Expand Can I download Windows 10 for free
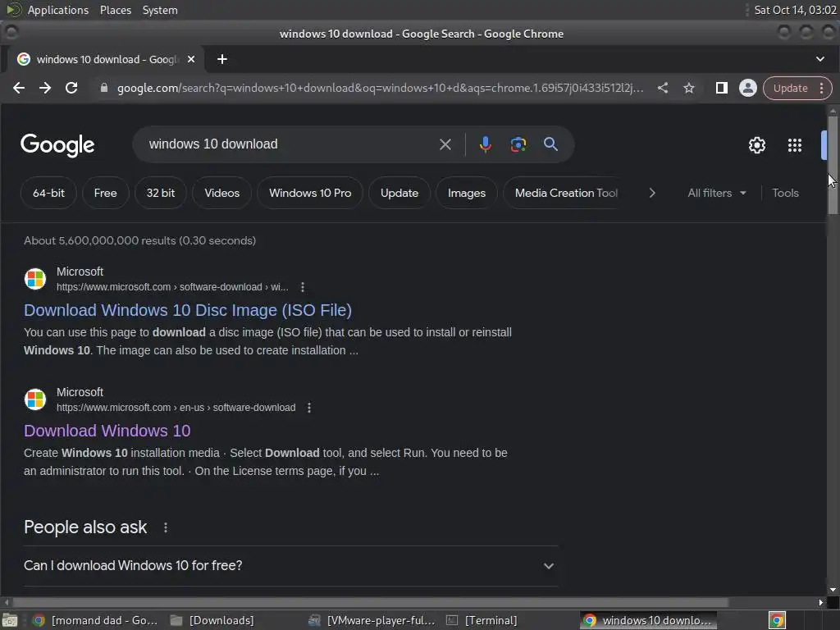The height and width of the screenshot is (630, 840). pos(291,566)
